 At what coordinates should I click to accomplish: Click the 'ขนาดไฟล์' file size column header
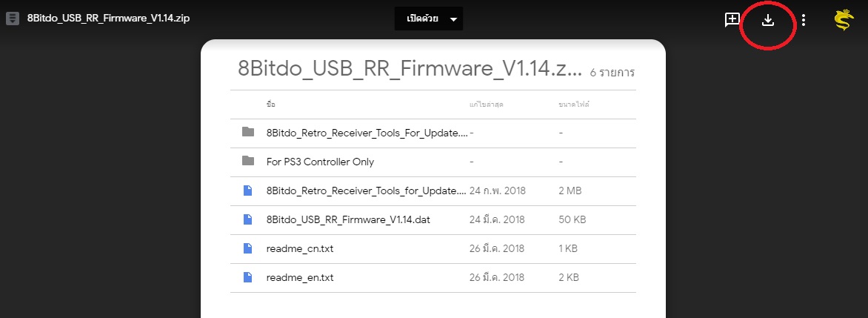pos(575,105)
